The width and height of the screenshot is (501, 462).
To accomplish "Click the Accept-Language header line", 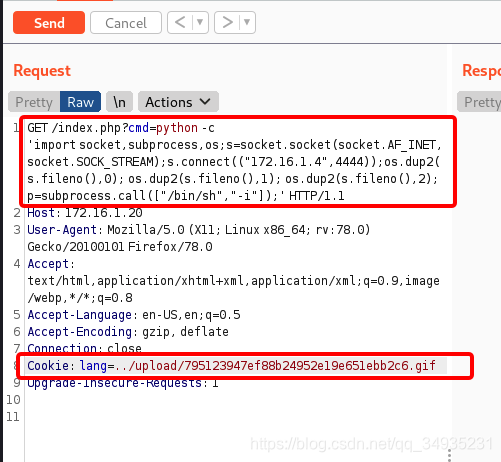I will click(134, 315).
